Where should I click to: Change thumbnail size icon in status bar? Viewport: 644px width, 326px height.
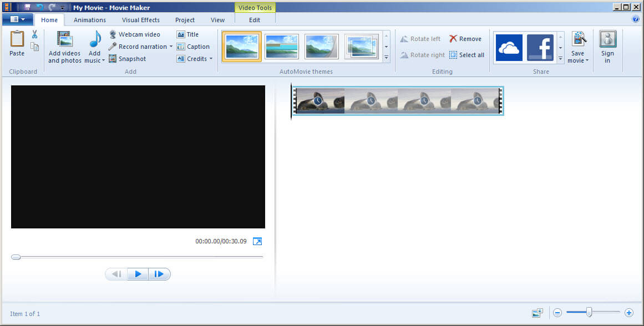click(x=537, y=313)
